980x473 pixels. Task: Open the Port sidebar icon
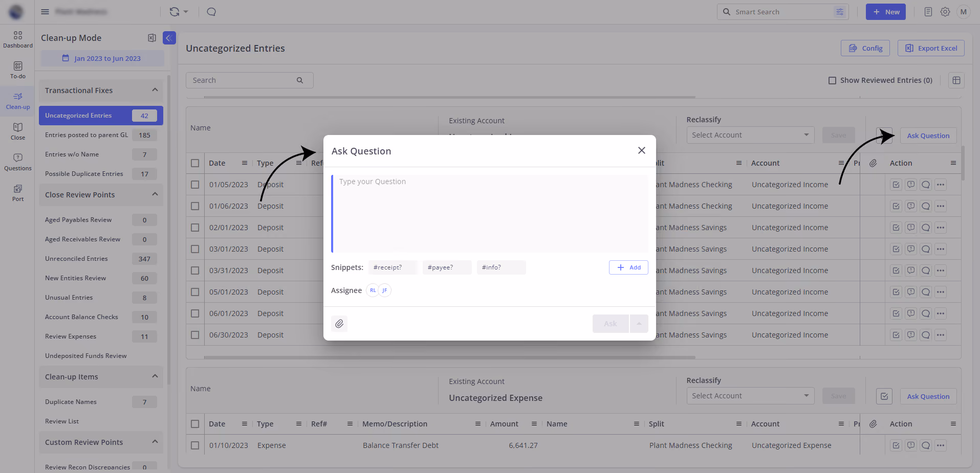coord(18,193)
